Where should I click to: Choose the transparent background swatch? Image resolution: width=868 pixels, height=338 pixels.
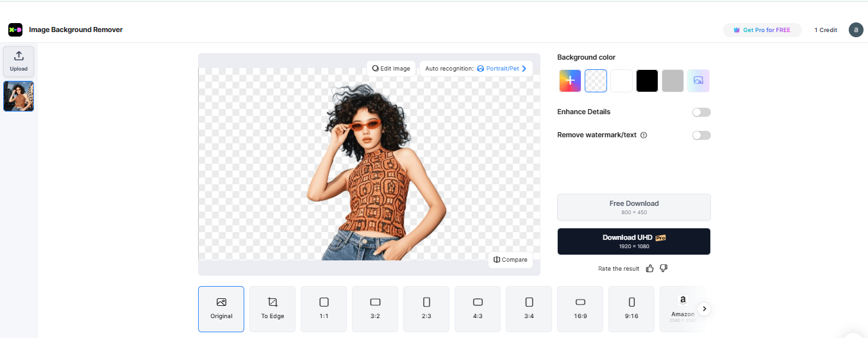click(x=596, y=81)
